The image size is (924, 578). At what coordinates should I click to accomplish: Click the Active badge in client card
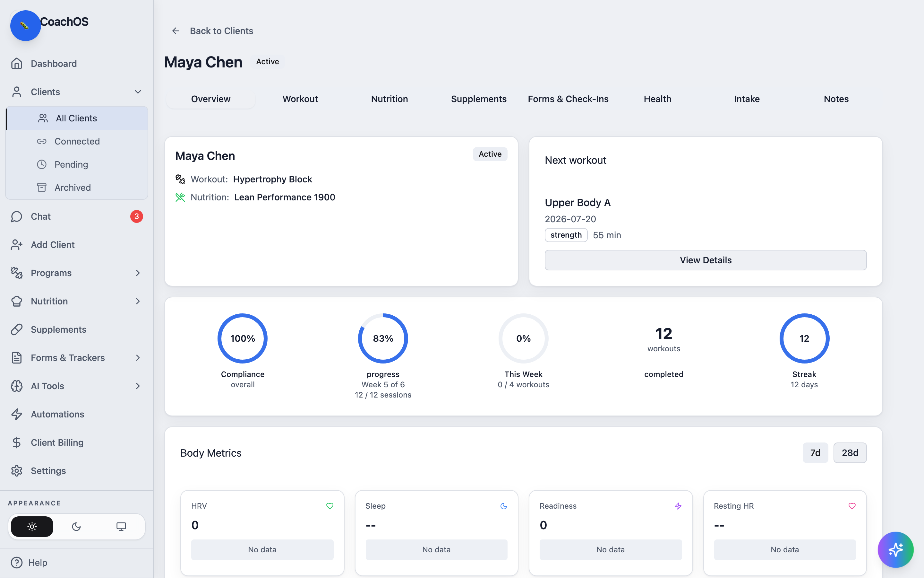click(x=490, y=154)
